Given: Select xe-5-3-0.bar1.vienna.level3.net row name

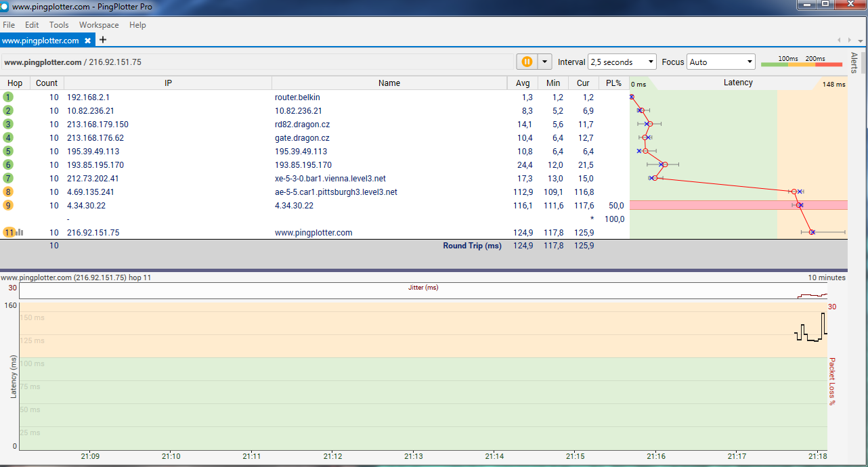Looking at the screenshot, I should point(330,178).
